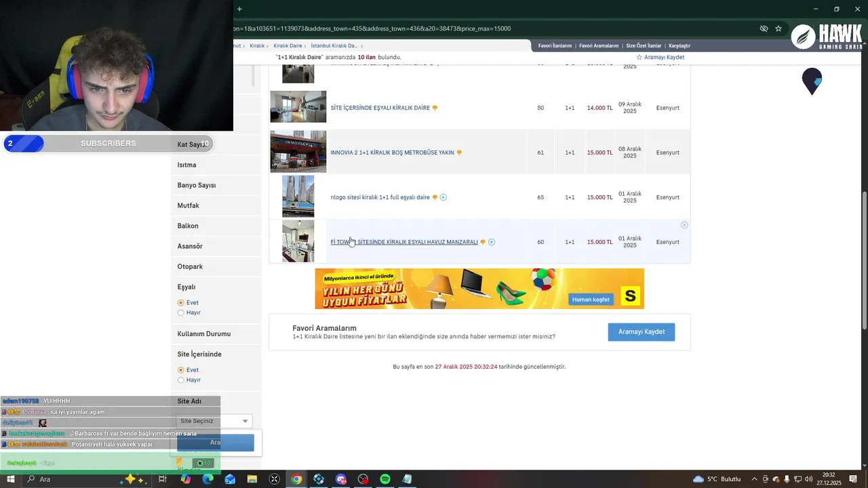Image resolution: width=868 pixels, height=488 pixels.
Task: Open the Windows notification center
Action: click(x=854, y=479)
